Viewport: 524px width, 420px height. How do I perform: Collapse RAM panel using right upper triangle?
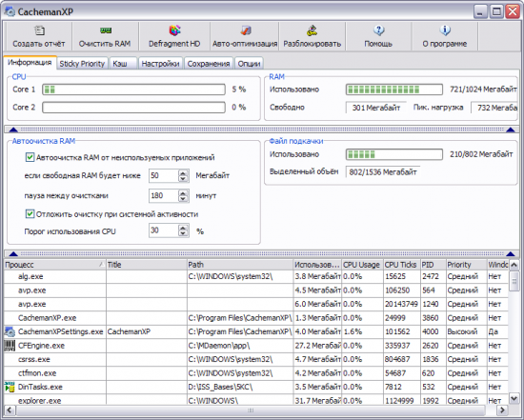[x=511, y=130]
